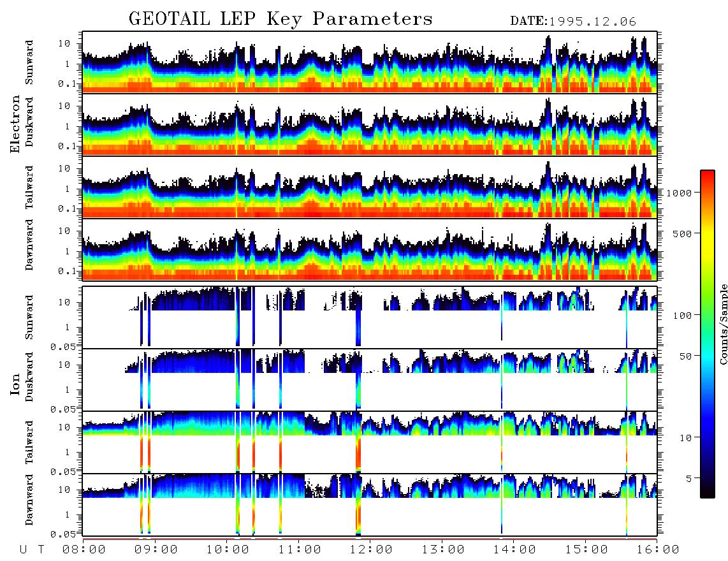Select the 'Ion' group axis label
The height and width of the screenshot is (561, 728).
click(15, 384)
